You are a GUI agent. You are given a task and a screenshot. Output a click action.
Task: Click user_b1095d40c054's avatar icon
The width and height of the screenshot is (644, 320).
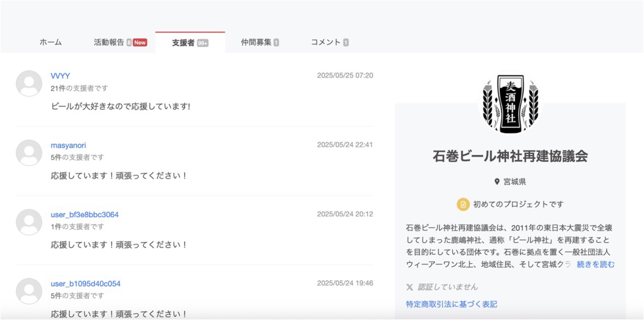click(29, 291)
